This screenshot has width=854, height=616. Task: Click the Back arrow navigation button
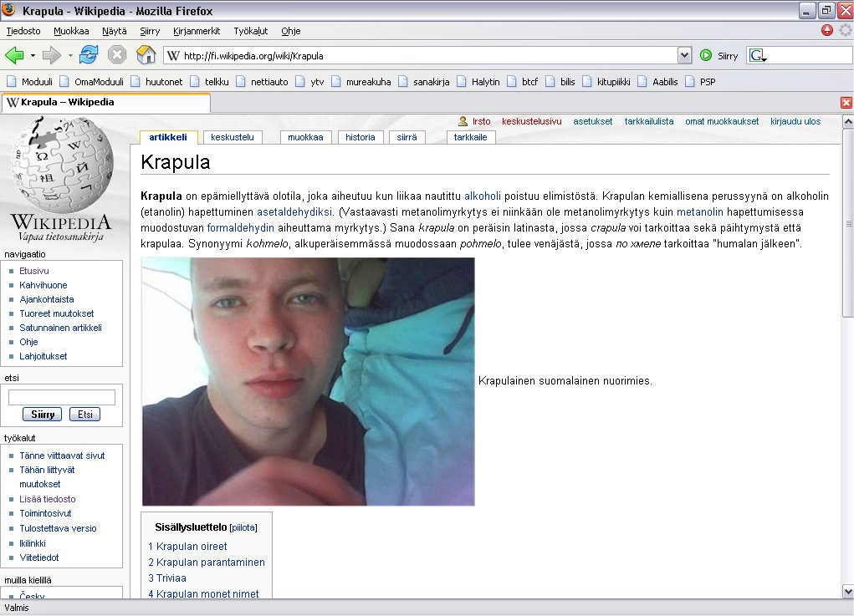[x=14, y=55]
